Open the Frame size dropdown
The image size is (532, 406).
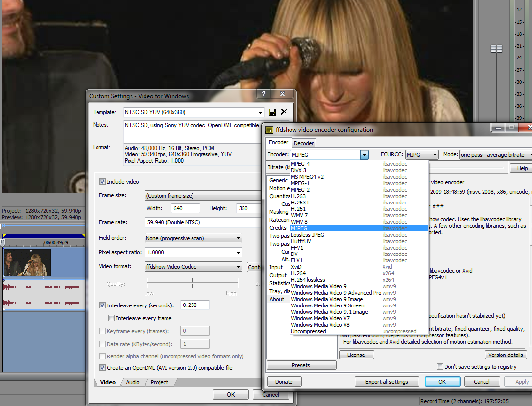203,196
